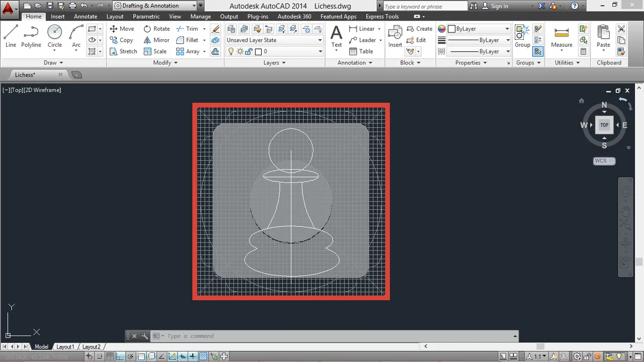644x362 pixels.
Task: Open the Layer Properties manager icon
Action: click(x=230, y=29)
